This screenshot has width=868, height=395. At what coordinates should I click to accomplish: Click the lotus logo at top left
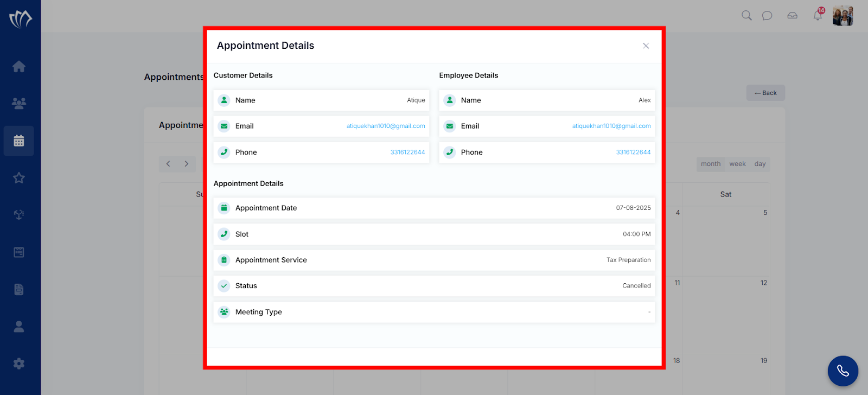point(21,19)
